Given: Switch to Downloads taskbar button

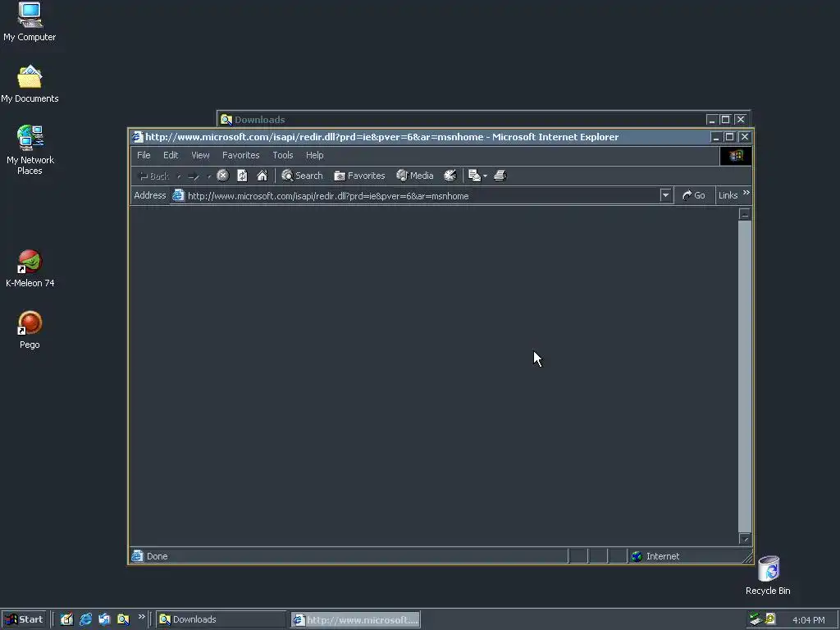Looking at the screenshot, I should 221,619.
